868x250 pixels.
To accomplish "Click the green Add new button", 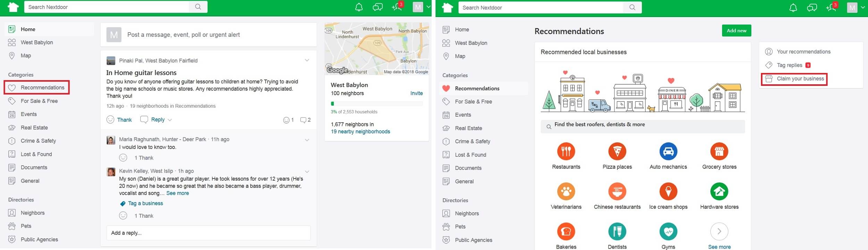I will point(736,31).
